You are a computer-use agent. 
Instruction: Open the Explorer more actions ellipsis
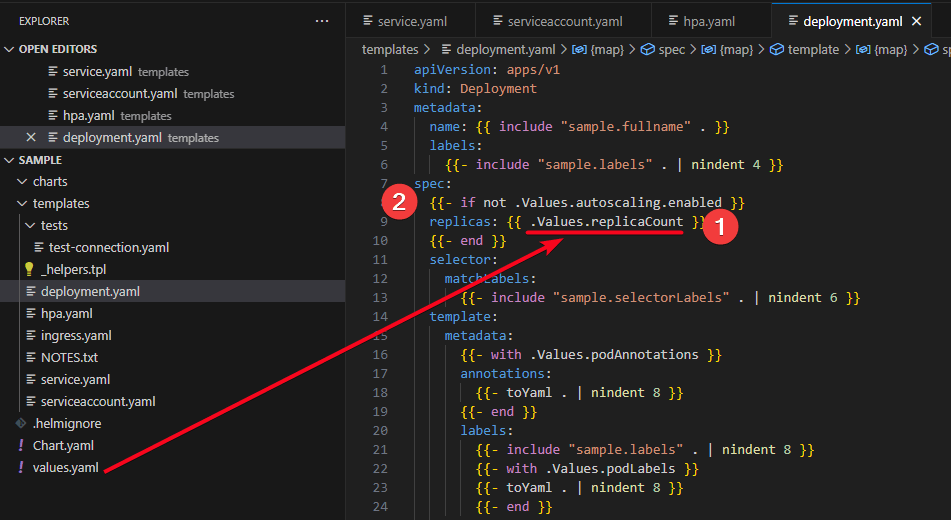[x=322, y=21]
